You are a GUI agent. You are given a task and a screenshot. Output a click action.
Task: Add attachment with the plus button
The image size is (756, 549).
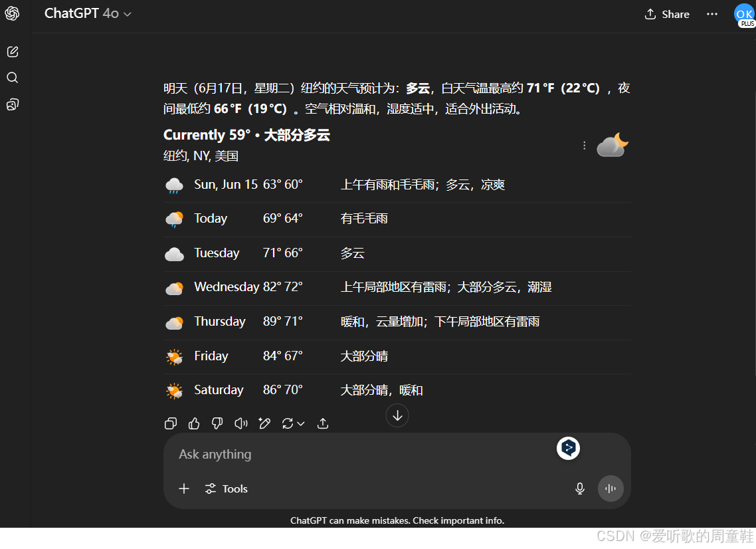tap(184, 489)
